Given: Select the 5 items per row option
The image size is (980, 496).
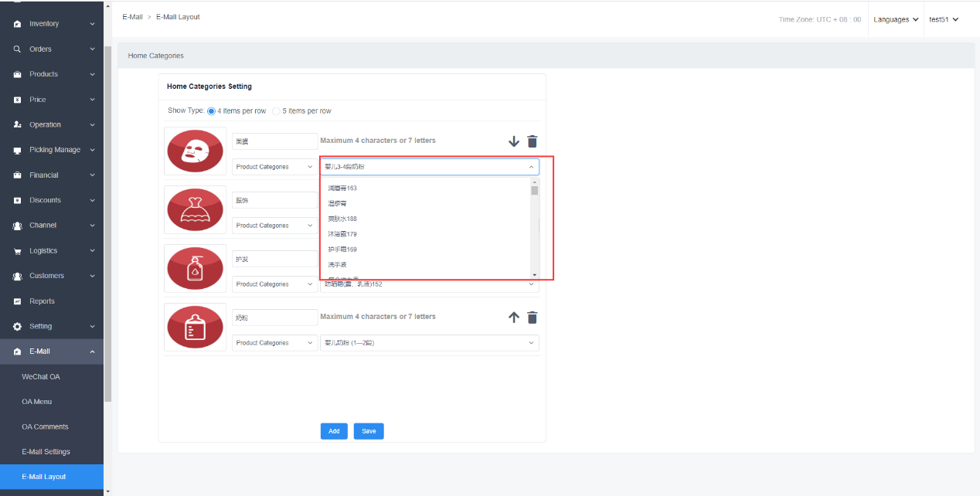Looking at the screenshot, I should click(x=277, y=111).
